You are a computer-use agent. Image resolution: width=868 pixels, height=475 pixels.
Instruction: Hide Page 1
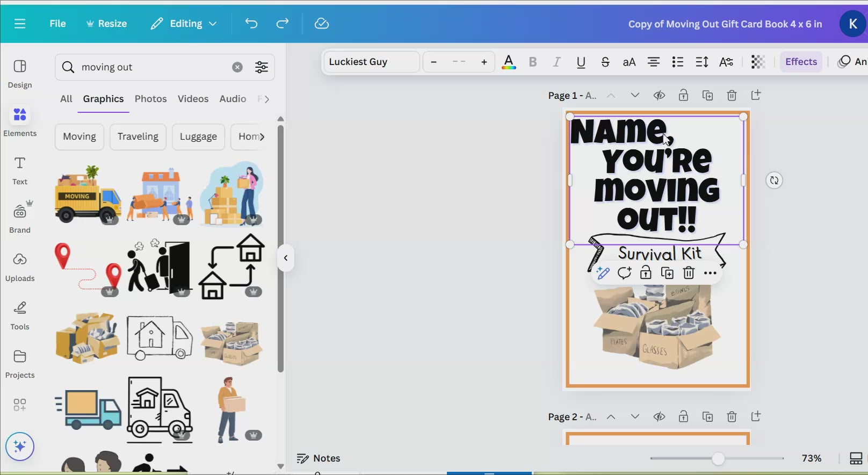[659, 95]
